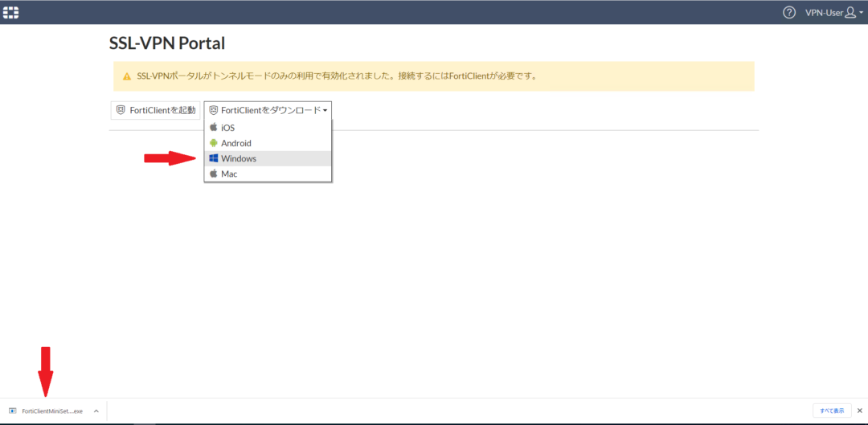Open the VPN-User account menu
The height and width of the screenshot is (425, 868).
tap(833, 12)
